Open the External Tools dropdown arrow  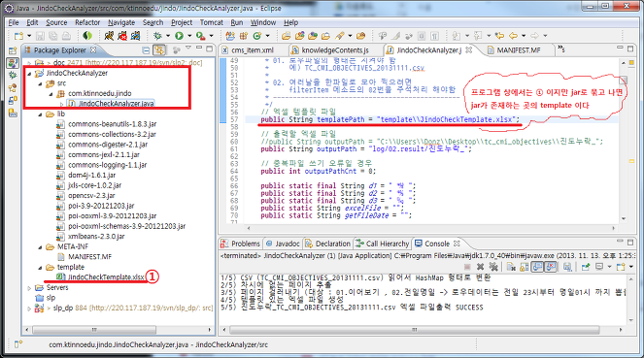click(x=211, y=36)
